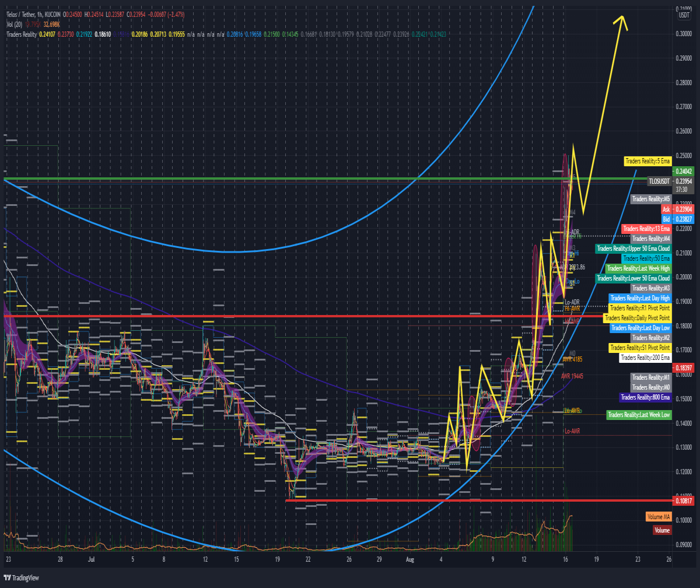Open the USDT currency selector

pos(684,15)
